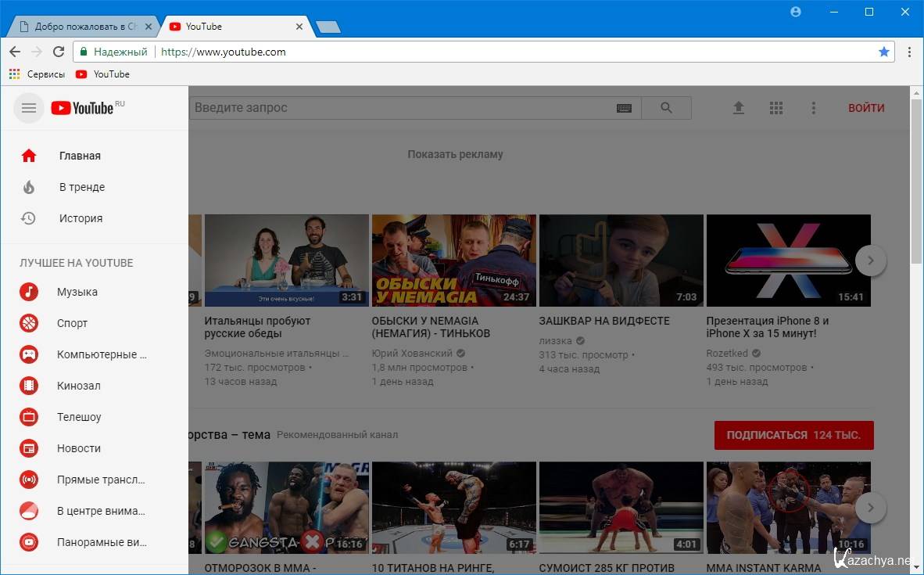Open the on-screen keyboard in the search box

pyautogui.click(x=624, y=108)
